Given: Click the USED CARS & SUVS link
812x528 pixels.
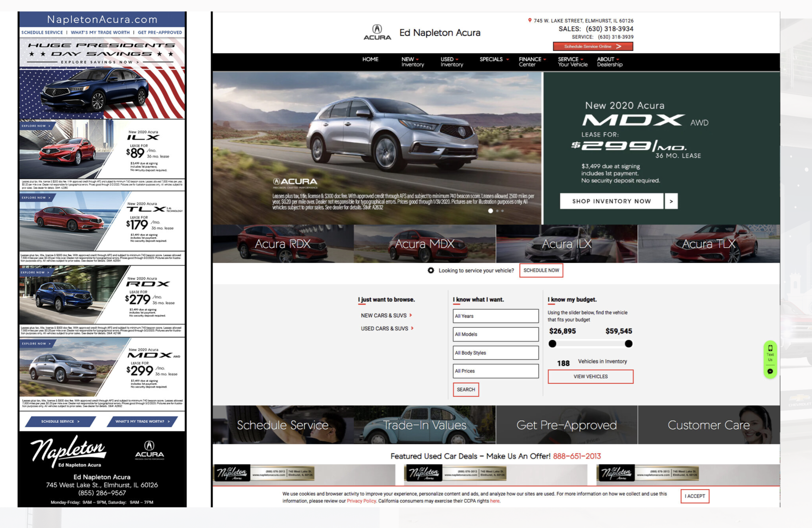Looking at the screenshot, I should coord(384,328).
